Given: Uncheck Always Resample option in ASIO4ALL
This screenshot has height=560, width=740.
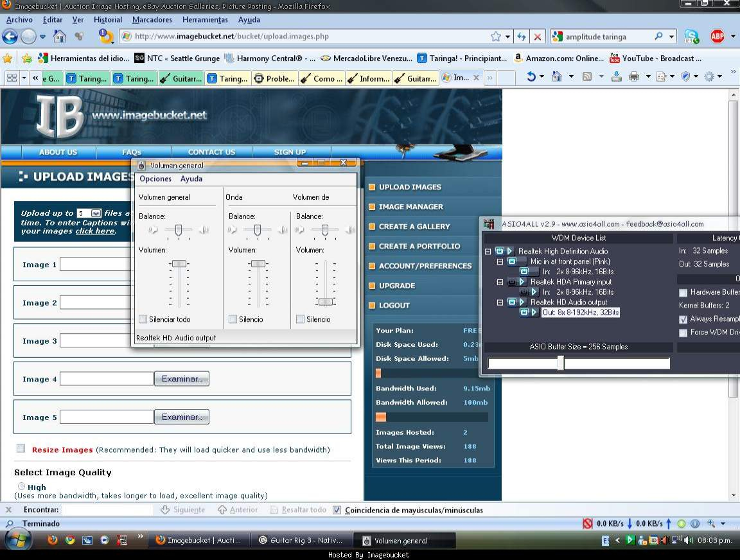Looking at the screenshot, I should pos(683,319).
